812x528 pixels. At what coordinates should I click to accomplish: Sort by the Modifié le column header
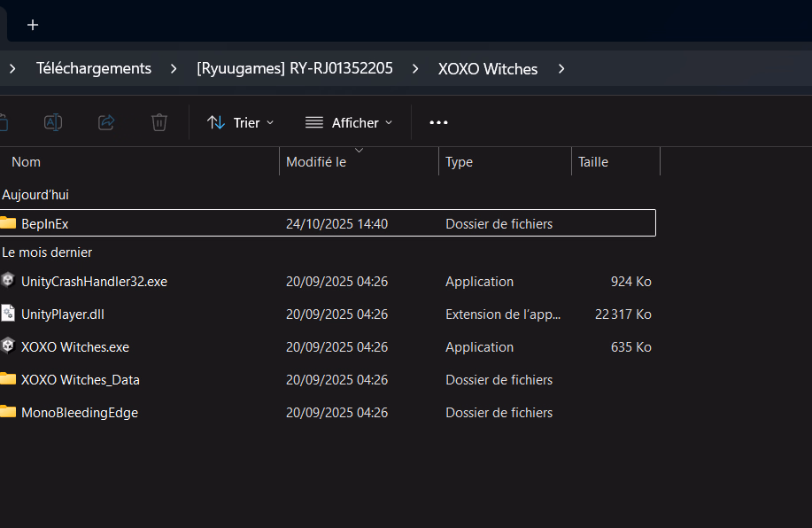pos(316,162)
